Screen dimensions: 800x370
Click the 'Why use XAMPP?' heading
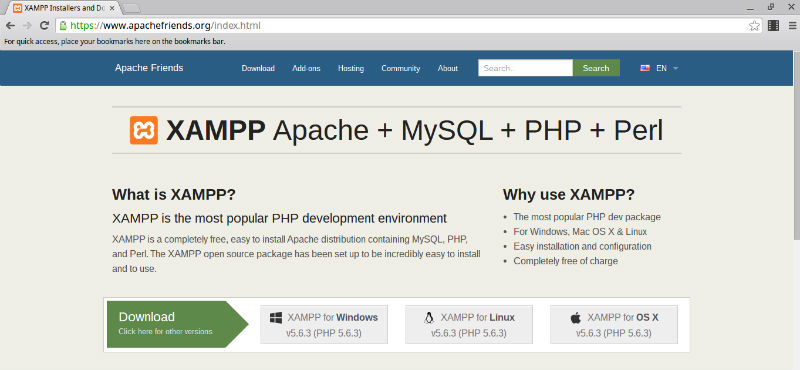pyautogui.click(x=569, y=194)
